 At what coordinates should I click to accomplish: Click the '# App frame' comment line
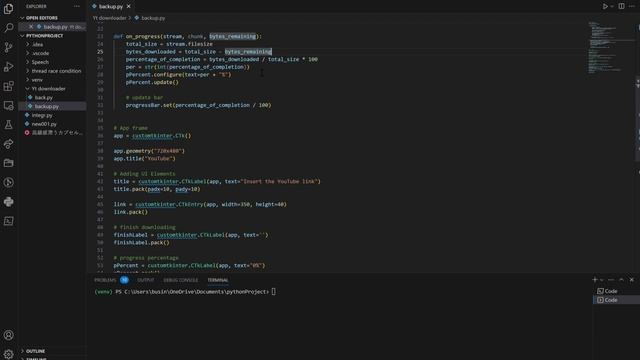coord(131,128)
